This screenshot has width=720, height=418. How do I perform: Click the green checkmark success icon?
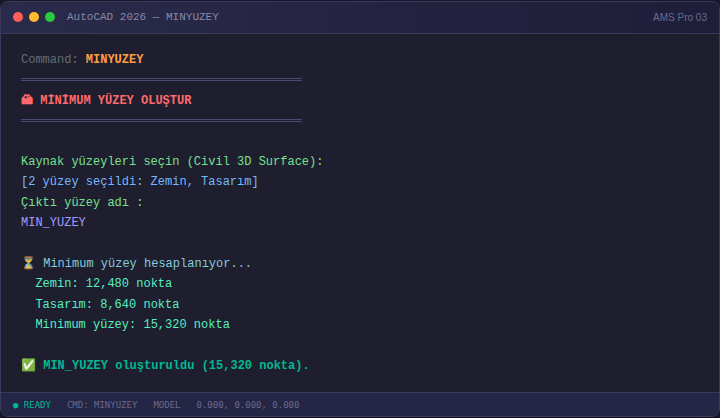coord(28,365)
